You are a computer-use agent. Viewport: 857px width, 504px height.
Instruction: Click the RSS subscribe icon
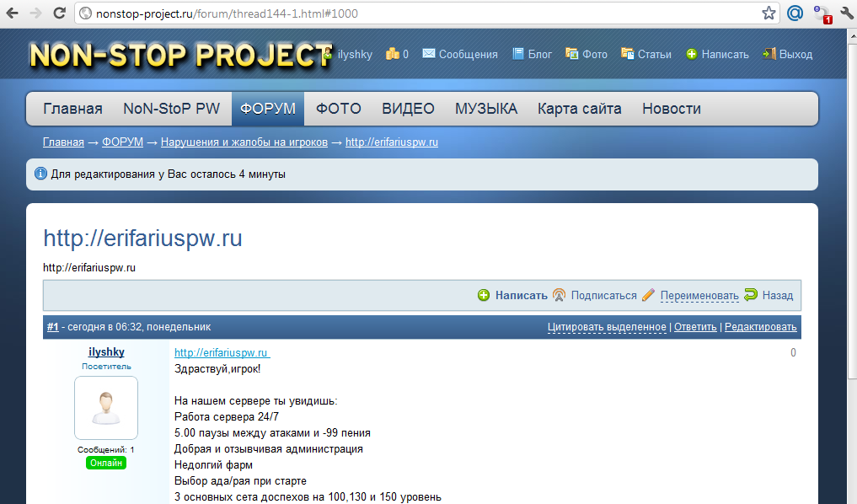pyautogui.click(x=559, y=295)
